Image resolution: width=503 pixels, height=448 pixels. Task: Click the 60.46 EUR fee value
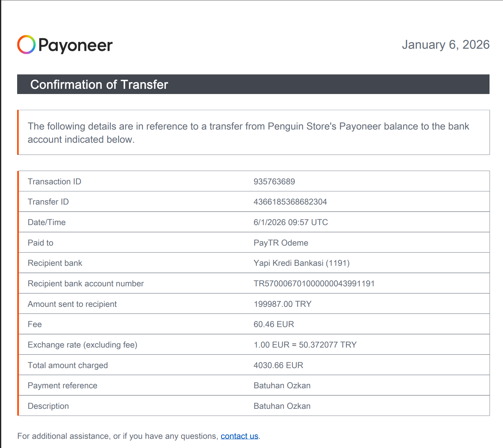coord(274,324)
